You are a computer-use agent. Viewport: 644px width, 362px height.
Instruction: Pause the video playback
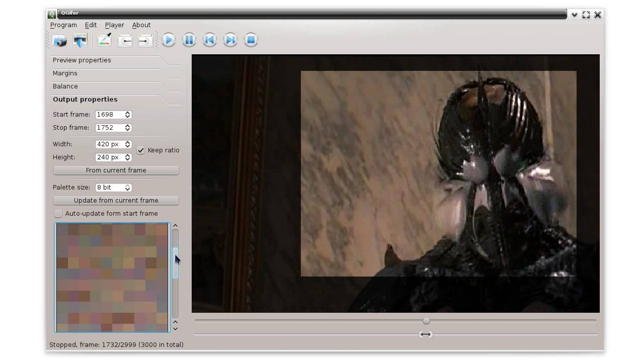point(189,40)
